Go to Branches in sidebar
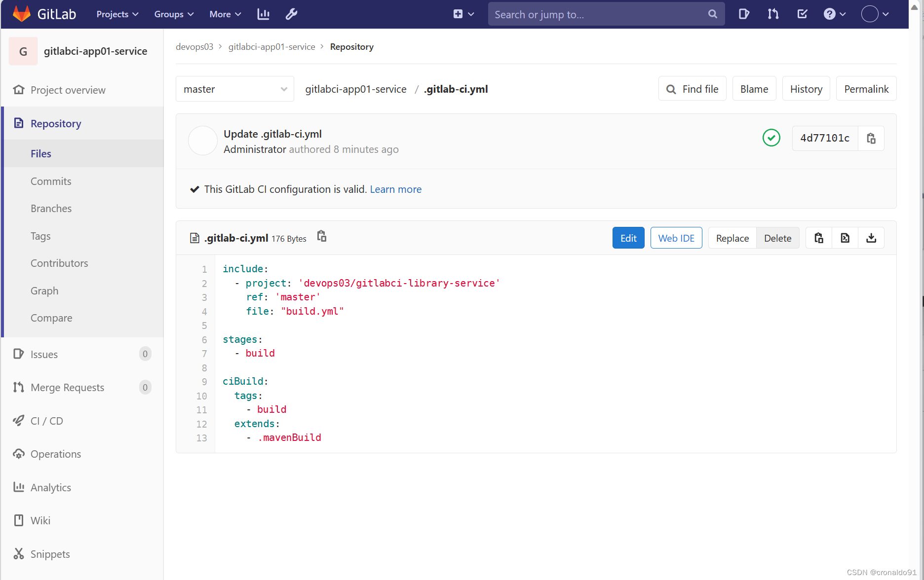The height and width of the screenshot is (580, 924). pos(82,208)
